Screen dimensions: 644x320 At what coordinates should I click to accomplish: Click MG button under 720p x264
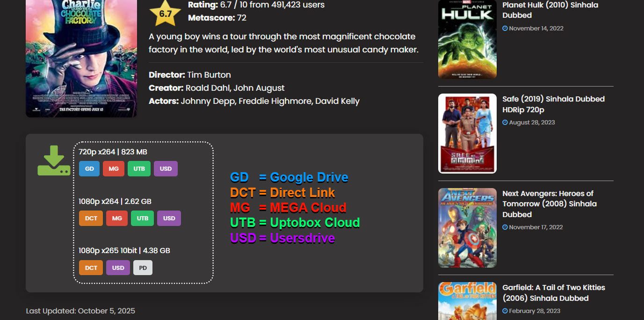click(114, 169)
